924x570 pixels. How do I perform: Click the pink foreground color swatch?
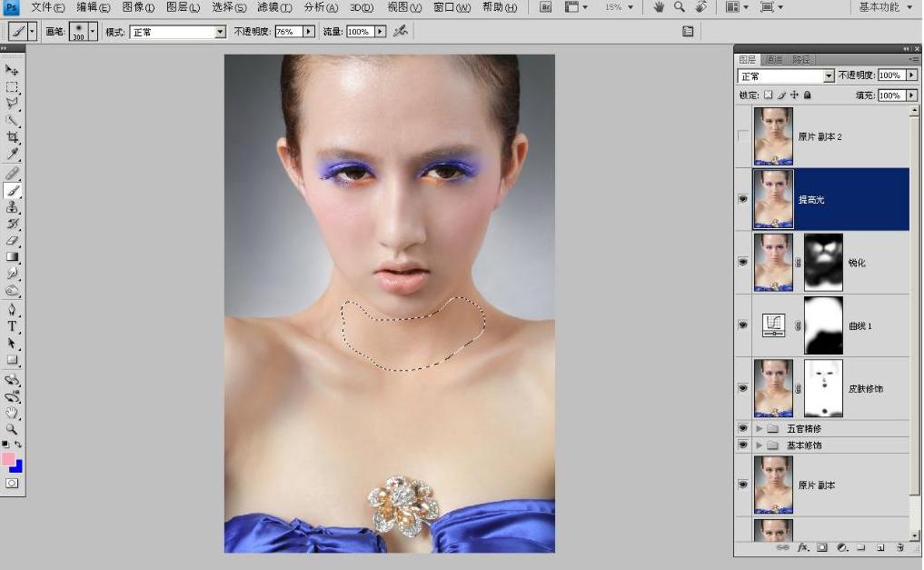[x=7, y=459]
